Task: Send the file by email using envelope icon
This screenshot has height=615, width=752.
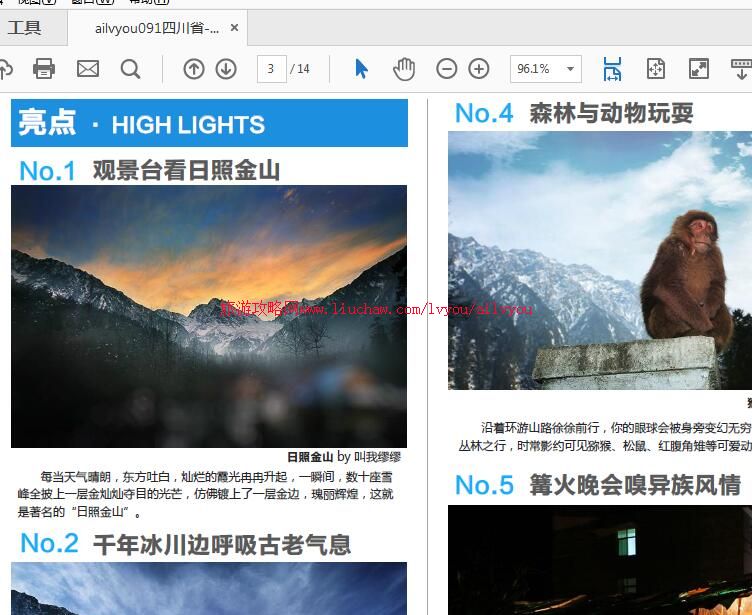Action: point(88,68)
